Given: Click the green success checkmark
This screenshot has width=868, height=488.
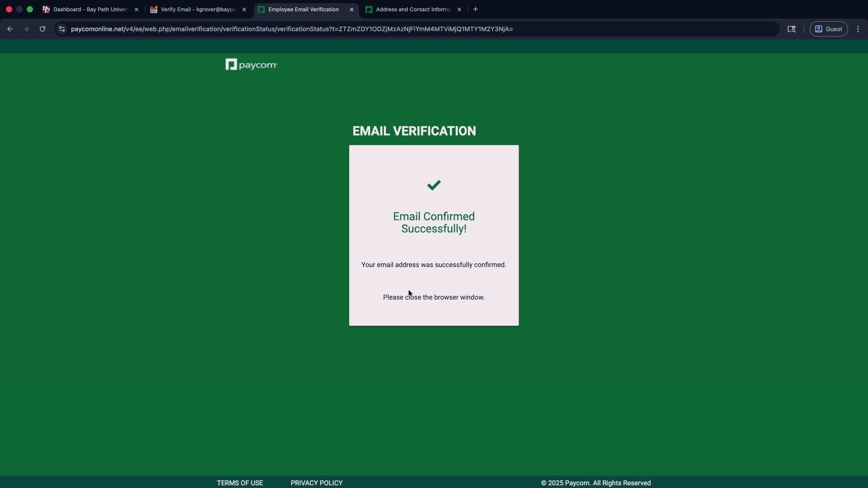Looking at the screenshot, I should pyautogui.click(x=434, y=185).
